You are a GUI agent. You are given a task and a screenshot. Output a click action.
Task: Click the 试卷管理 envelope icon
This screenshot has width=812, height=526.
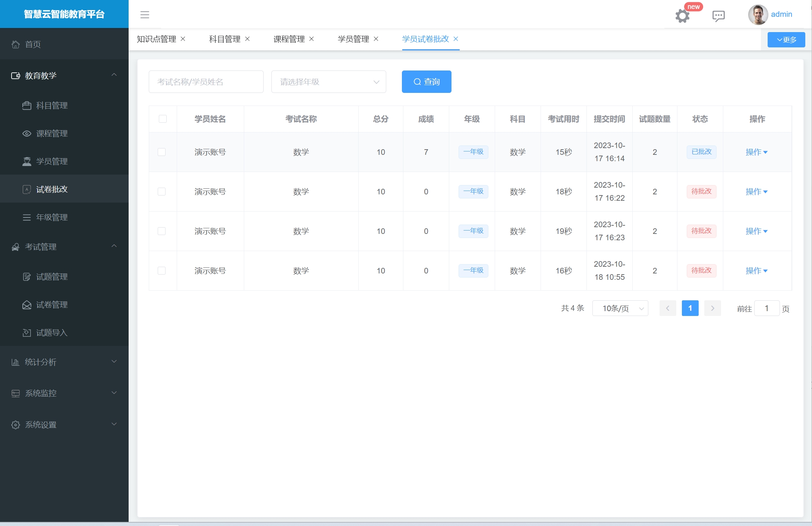(x=26, y=305)
